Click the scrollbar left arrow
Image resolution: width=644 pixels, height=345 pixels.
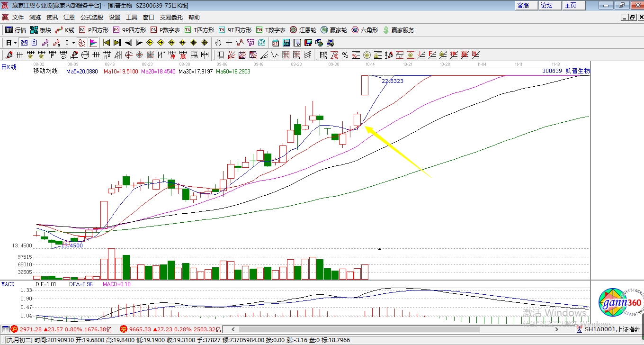[x=232, y=329]
